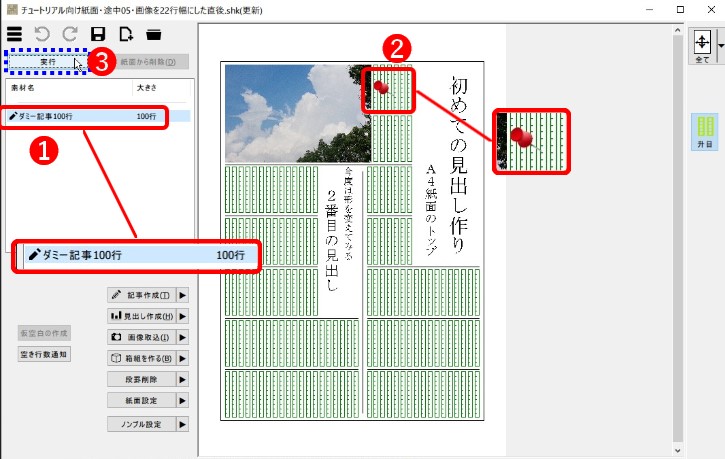Click the undo arrow icon
This screenshot has height=459, width=725.
tap(42, 36)
